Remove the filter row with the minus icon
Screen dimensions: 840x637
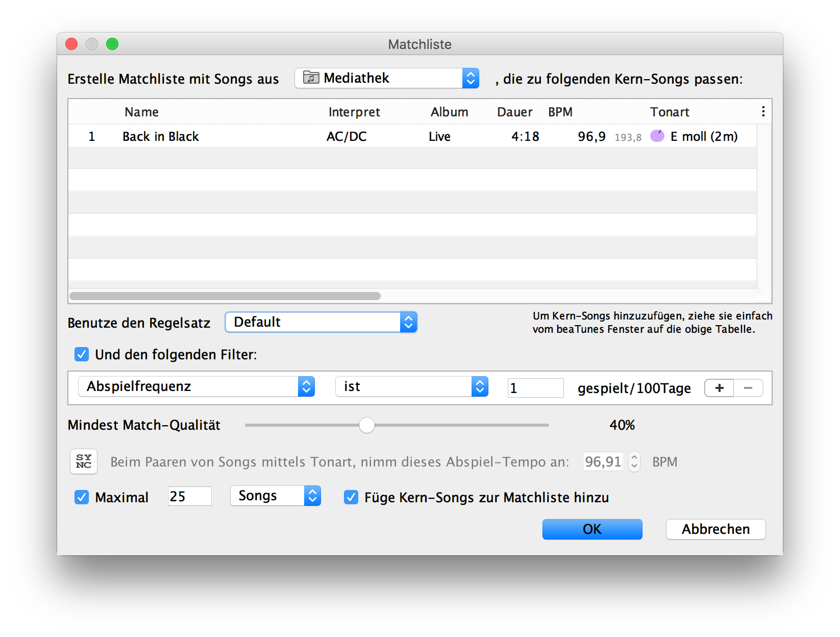(748, 388)
